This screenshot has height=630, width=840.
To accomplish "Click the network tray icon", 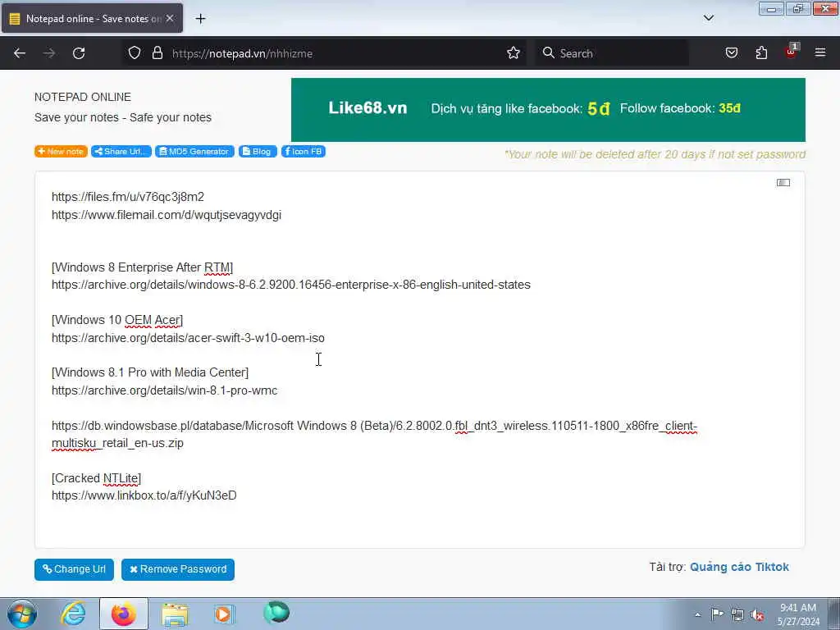I will point(737,614).
